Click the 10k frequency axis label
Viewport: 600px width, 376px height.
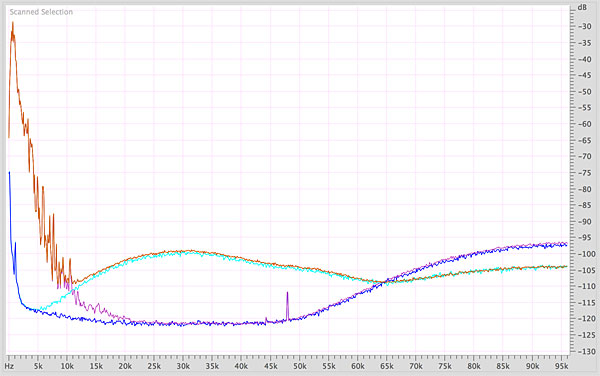pyautogui.click(x=67, y=366)
